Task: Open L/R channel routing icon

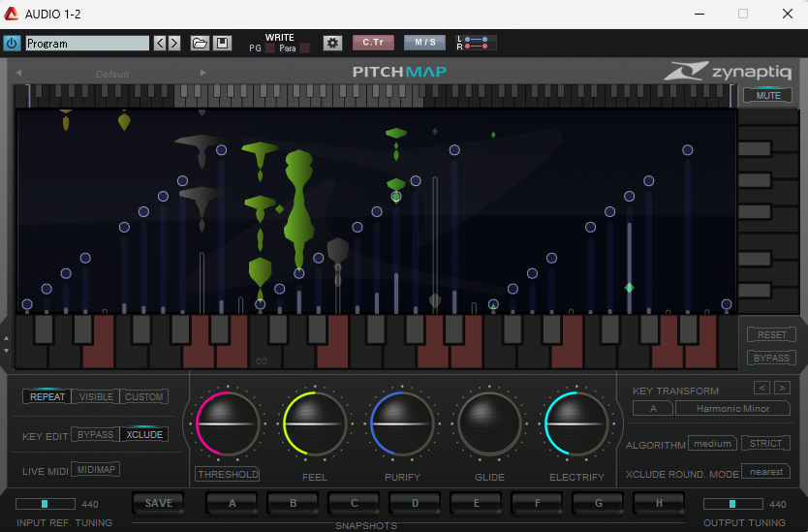Action: [476, 43]
